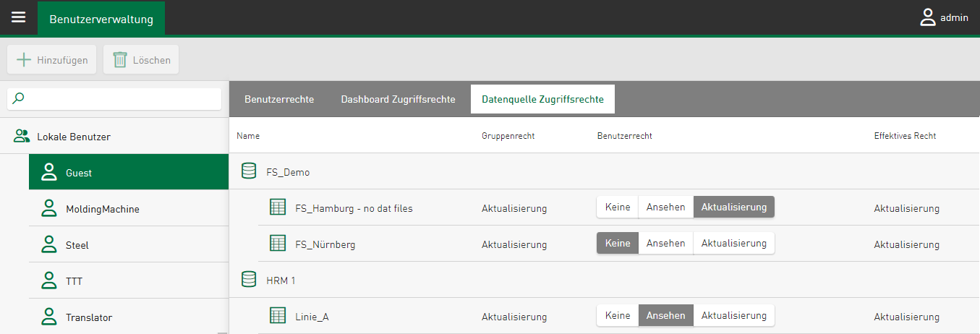Open the Dashboard Zugriffsrechte tab

point(398,99)
